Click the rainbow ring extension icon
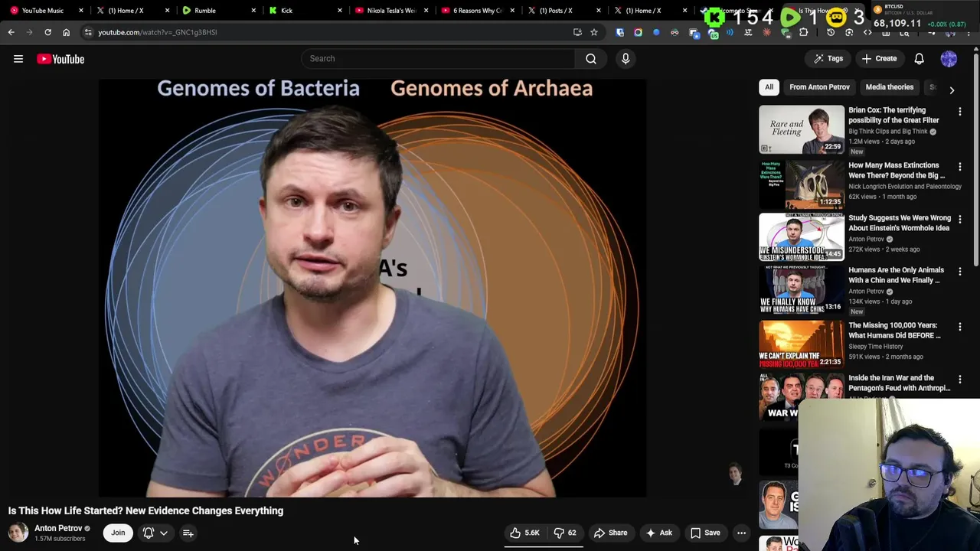Screen dimensions: 980x551 pos(638,32)
